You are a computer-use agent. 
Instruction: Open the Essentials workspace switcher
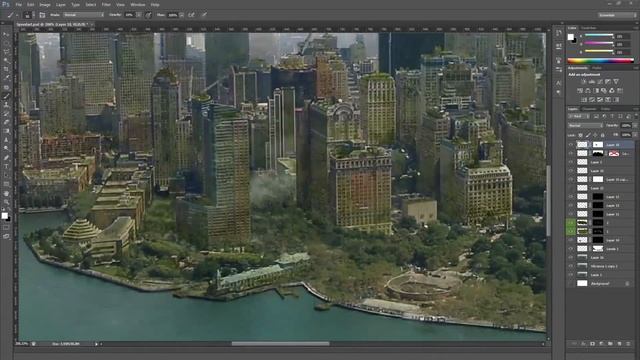617,15
